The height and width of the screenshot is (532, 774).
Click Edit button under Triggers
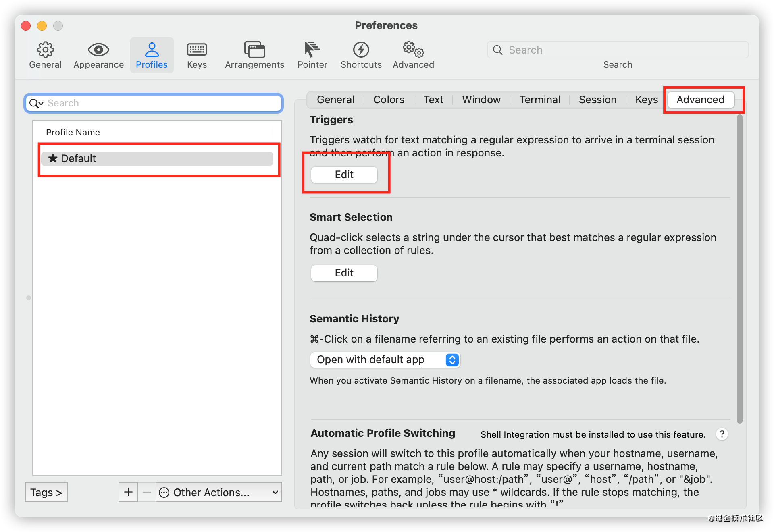[x=344, y=175]
